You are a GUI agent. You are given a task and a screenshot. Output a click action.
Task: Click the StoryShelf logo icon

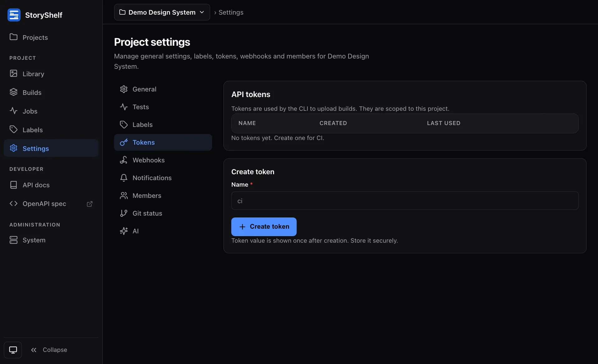(x=14, y=15)
